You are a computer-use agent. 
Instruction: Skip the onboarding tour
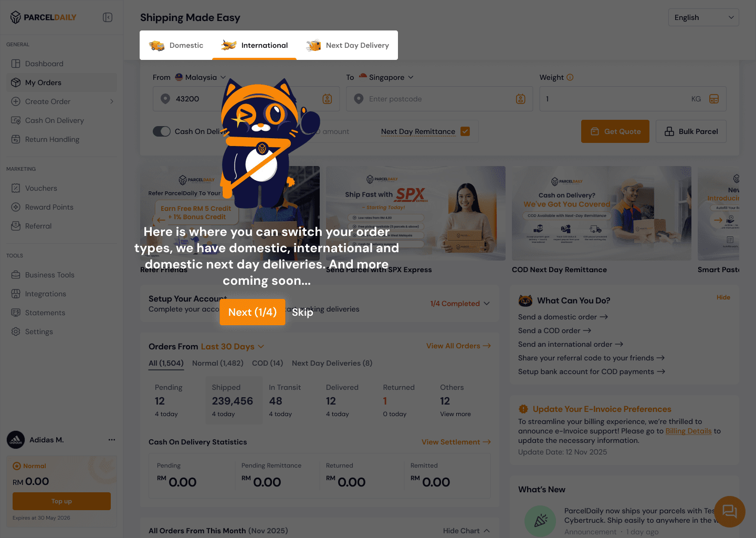pyautogui.click(x=302, y=312)
